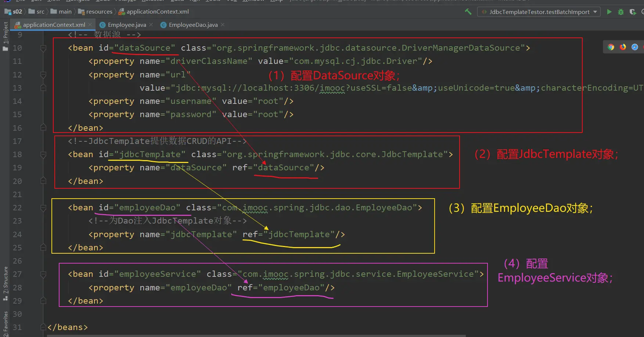Click the resources folder in the breadcrumb
The image size is (644, 337).
(x=99, y=12)
